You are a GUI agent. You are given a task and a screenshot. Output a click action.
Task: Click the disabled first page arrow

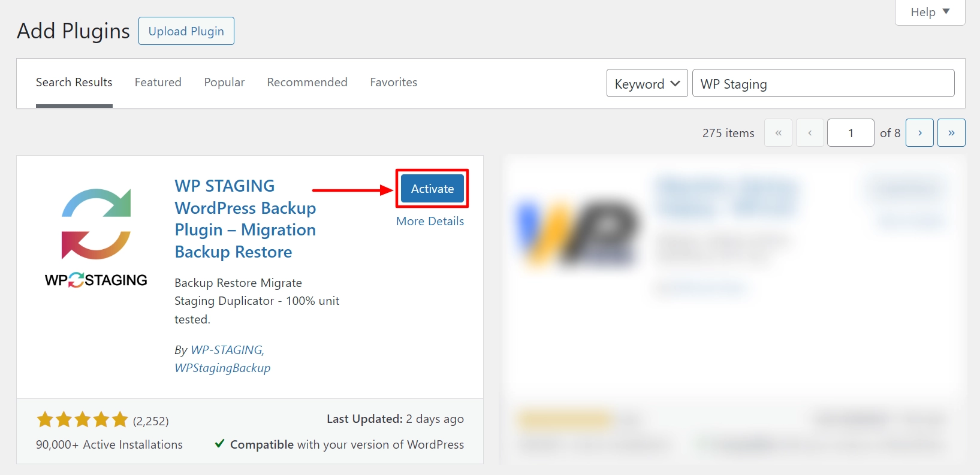[x=778, y=133]
